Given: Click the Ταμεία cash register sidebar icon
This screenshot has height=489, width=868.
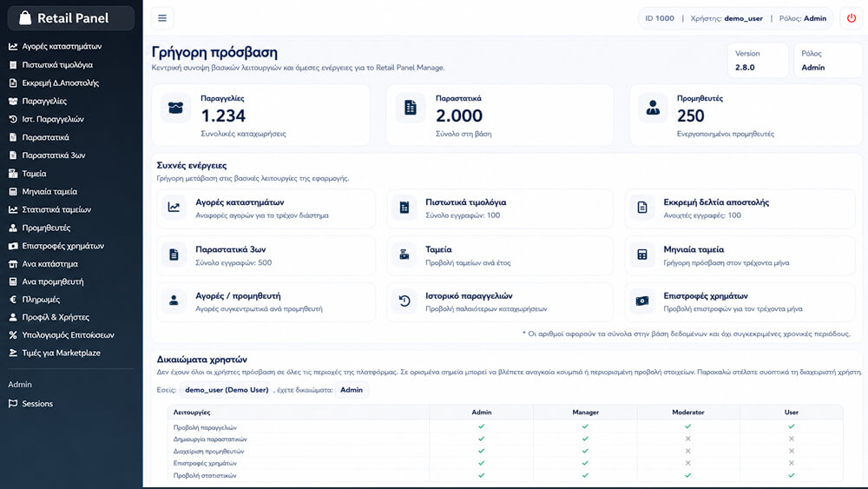Looking at the screenshot, I should click(x=13, y=174).
